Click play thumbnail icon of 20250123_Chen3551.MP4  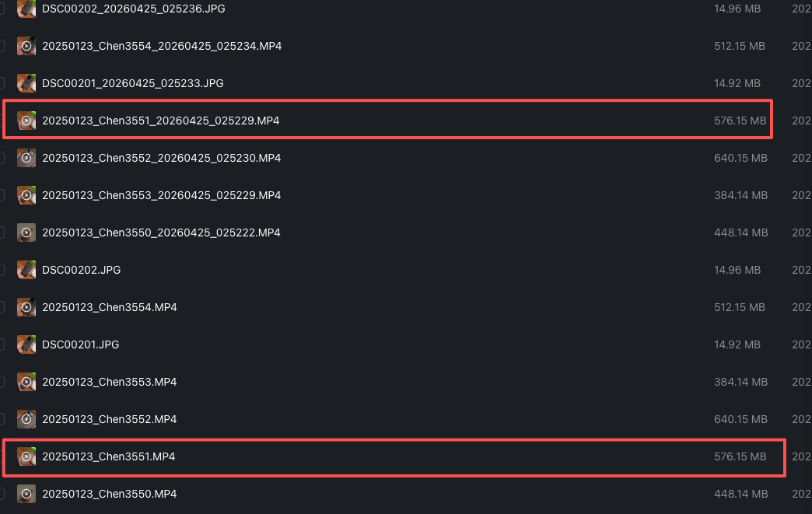pos(26,456)
